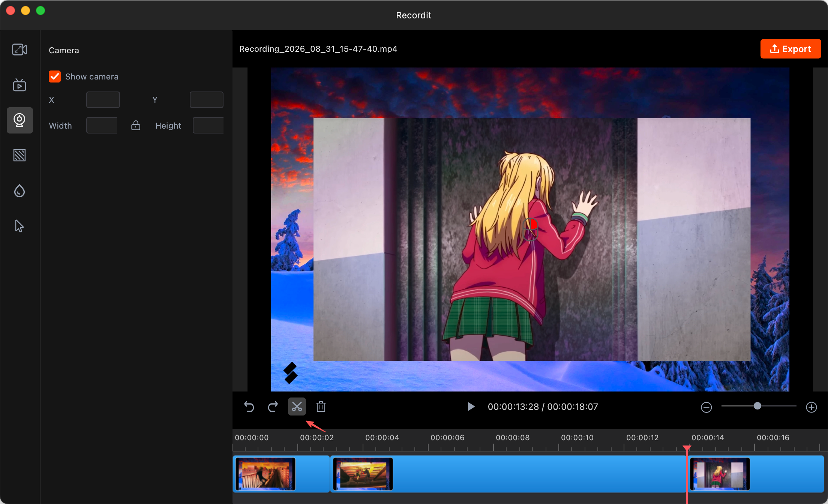This screenshot has height=504, width=828.
Task: Open the screen recording size panel icon
Action: tap(19, 49)
